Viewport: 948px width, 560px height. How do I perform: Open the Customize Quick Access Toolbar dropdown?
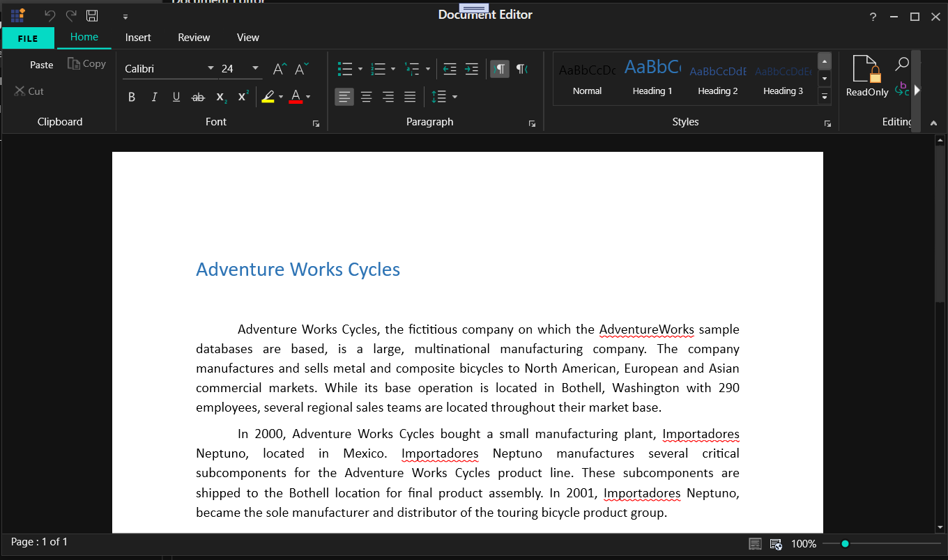(x=125, y=16)
